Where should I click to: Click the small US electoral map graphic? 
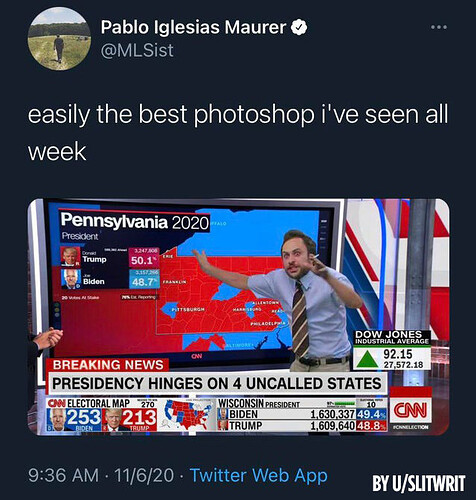[x=187, y=415]
